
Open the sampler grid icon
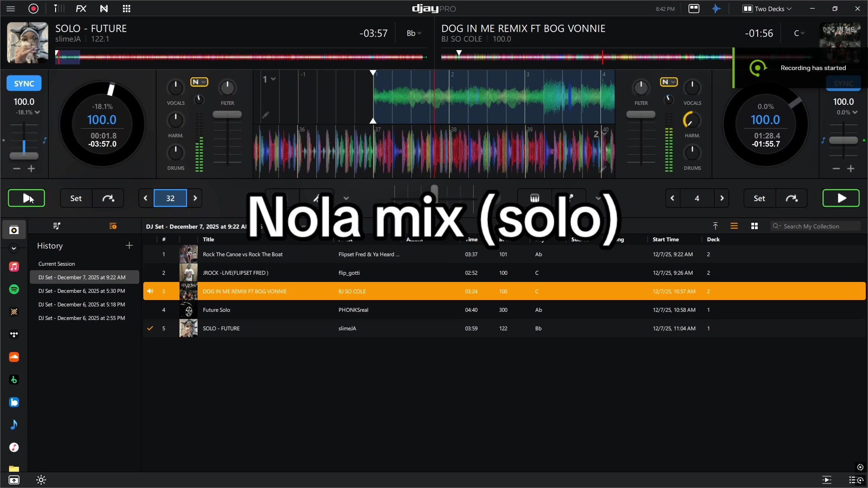(127, 9)
